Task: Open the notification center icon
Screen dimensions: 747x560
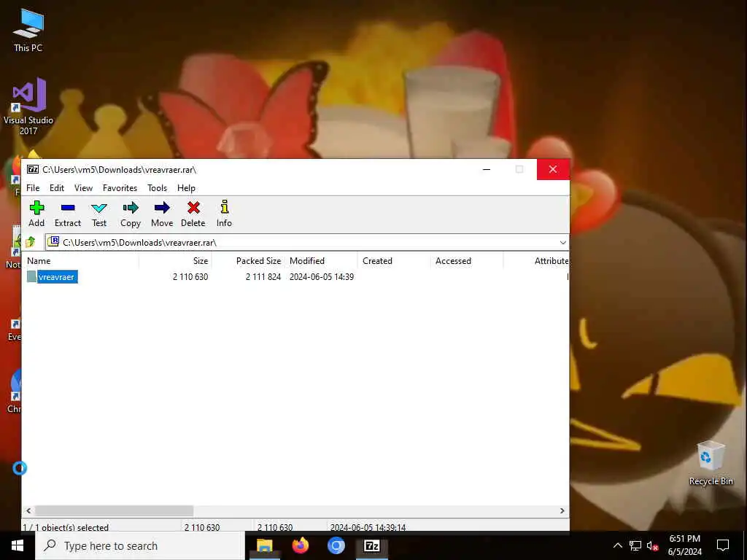Action: pyautogui.click(x=723, y=545)
